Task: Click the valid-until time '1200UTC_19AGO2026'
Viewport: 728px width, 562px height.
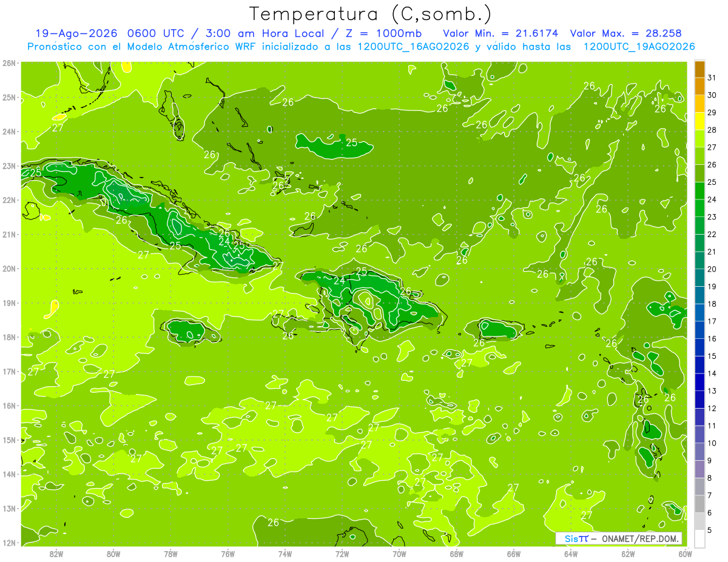Action: tap(639, 47)
